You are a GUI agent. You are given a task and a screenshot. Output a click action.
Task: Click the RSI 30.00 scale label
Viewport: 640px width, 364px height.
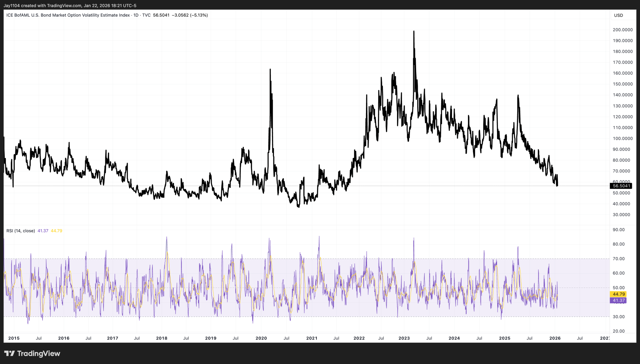[x=618, y=317]
